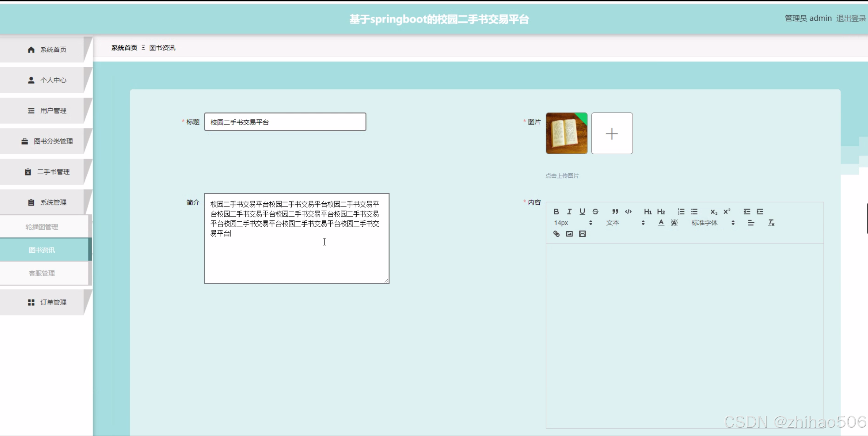Click the superscript icon
The width and height of the screenshot is (868, 436).
(x=727, y=212)
